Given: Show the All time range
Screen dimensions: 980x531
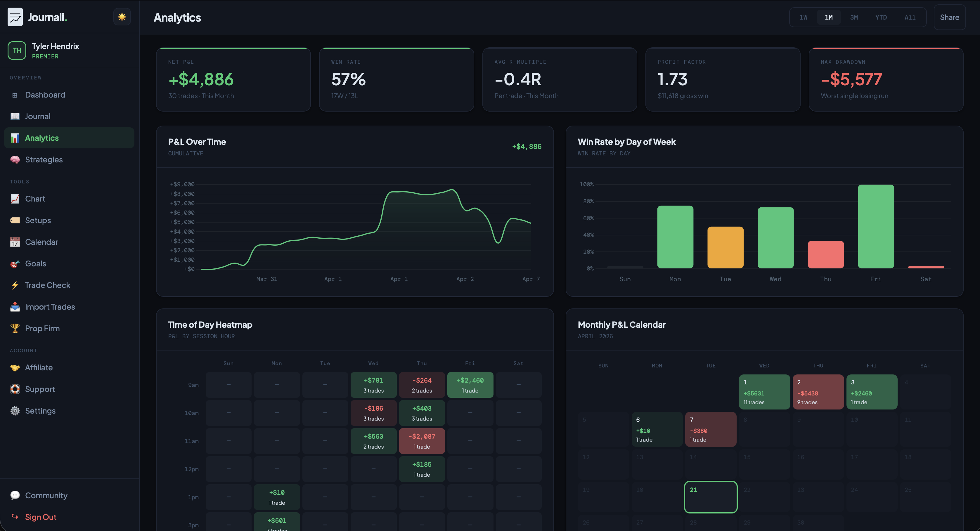Looking at the screenshot, I should click(x=910, y=18).
